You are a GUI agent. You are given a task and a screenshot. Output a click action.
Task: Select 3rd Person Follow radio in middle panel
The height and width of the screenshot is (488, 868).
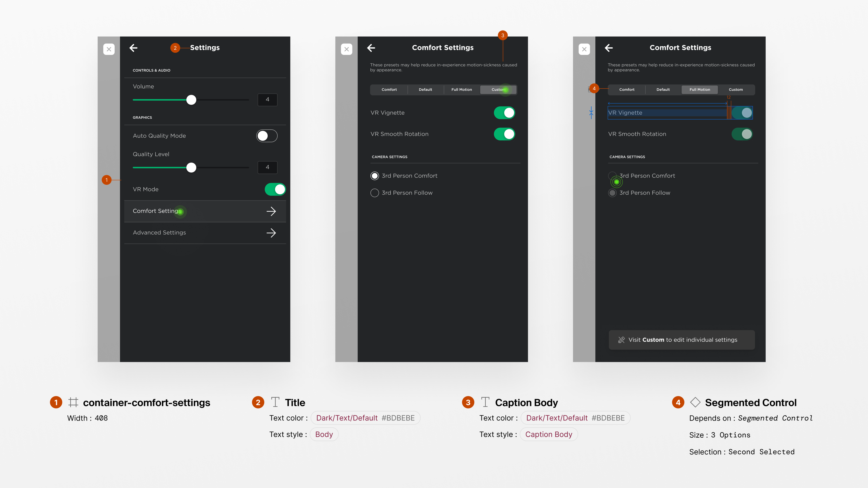374,193
